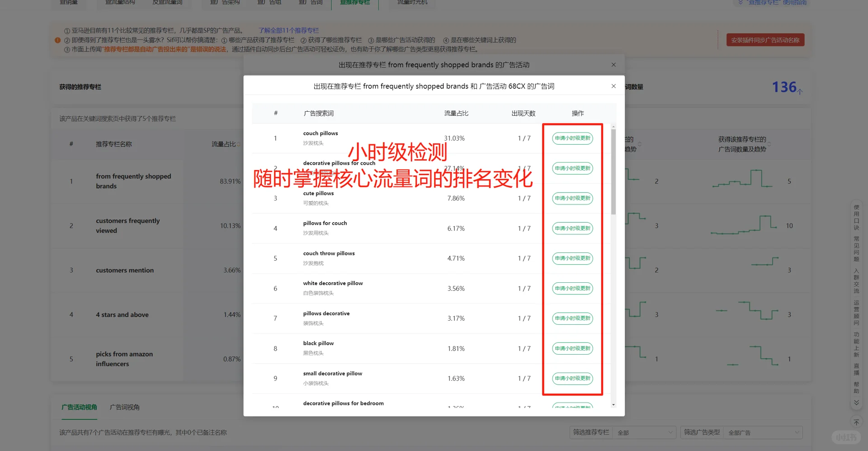Collapse the right sidebar with double chevron
The width and height of the screenshot is (868, 451).
(x=856, y=403)
